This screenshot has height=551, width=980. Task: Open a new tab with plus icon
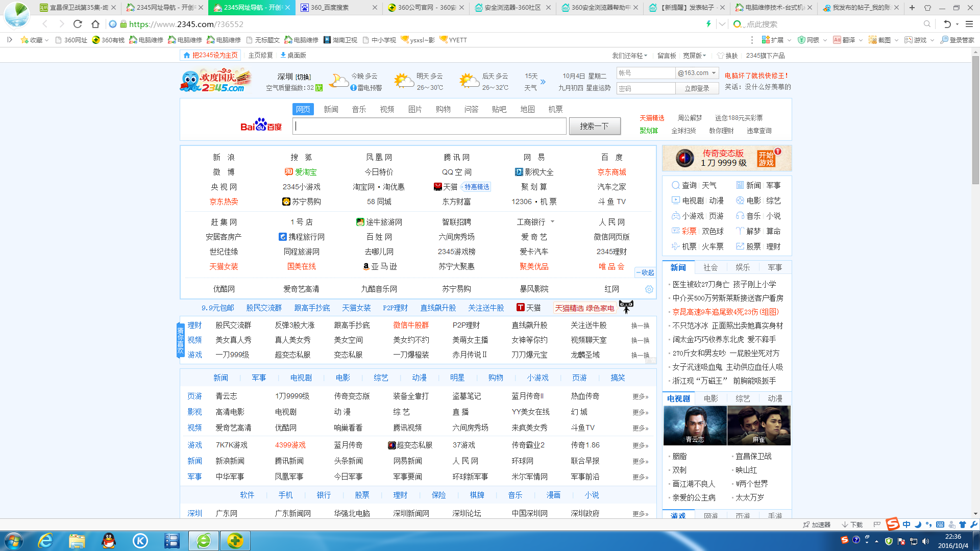[x=912, y=8]
